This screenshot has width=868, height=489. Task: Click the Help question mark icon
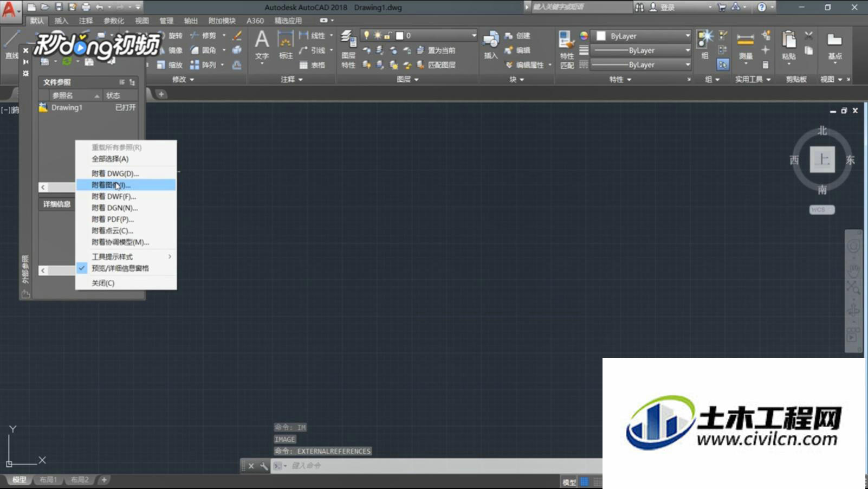click(x=762, y=7)
